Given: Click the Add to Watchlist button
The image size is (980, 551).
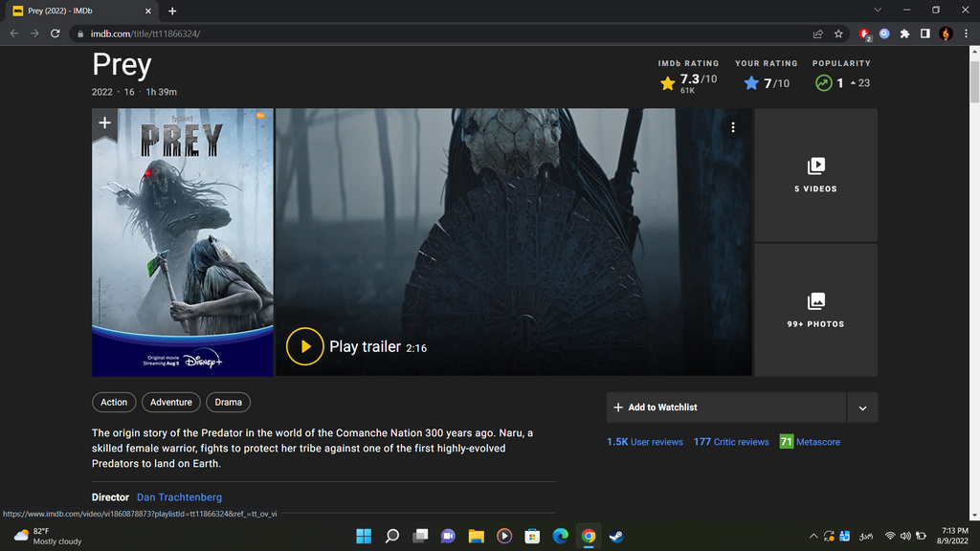Looking at the screenshot, I should click(x=726, y=408).
